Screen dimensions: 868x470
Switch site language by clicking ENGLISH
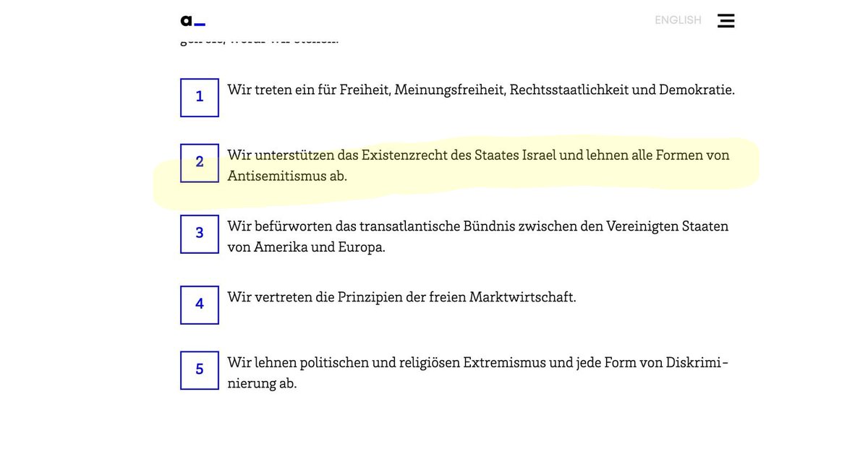pyautogui.click(x=678, y=20)
